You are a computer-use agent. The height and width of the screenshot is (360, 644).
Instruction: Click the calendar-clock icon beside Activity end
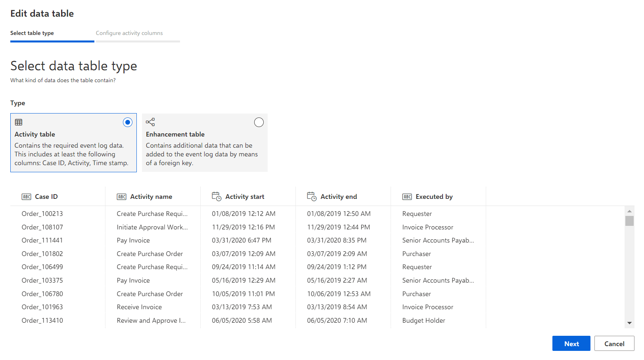(x=312, y=196)
